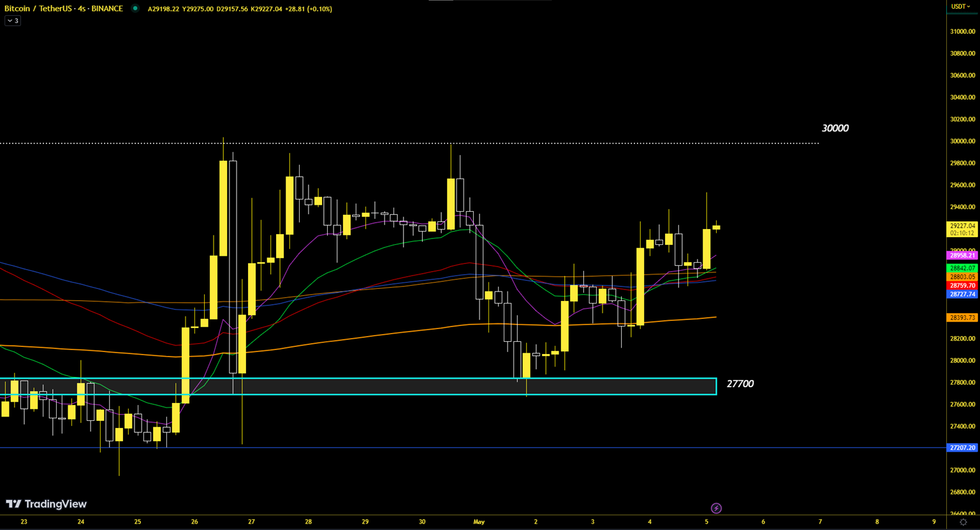Select the cyan support zone rectangle
This screenshot has height=530, width=980.
coord(358,386)
